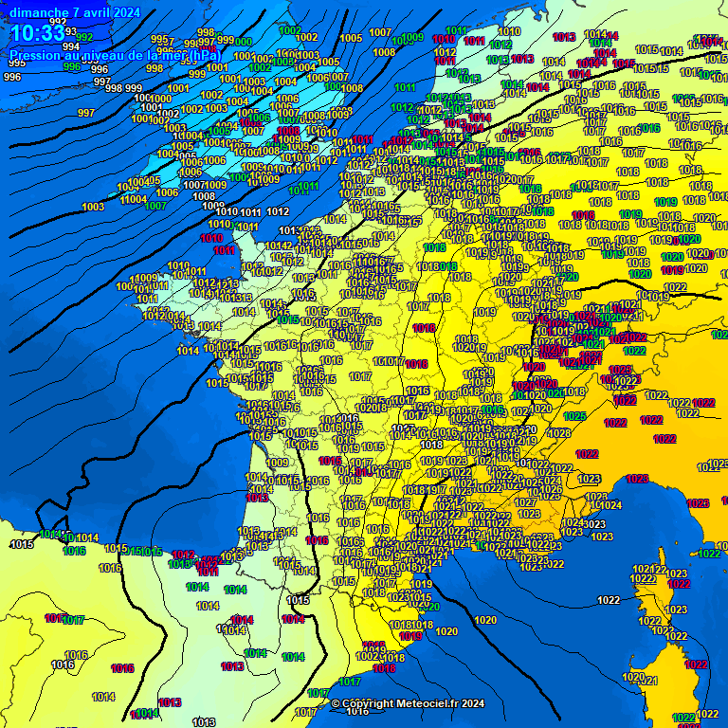Viewport: 728px width, 728px height.
Task: Select the white 994 pressure label
Action: pyautogui.click(x=71, y=46)
